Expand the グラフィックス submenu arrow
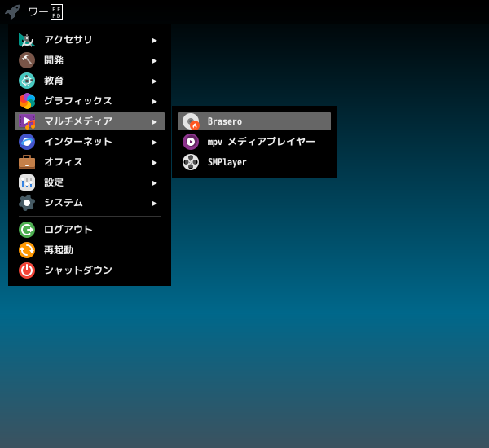The height and width of the screenshot is (448, 489). point(154,102)
